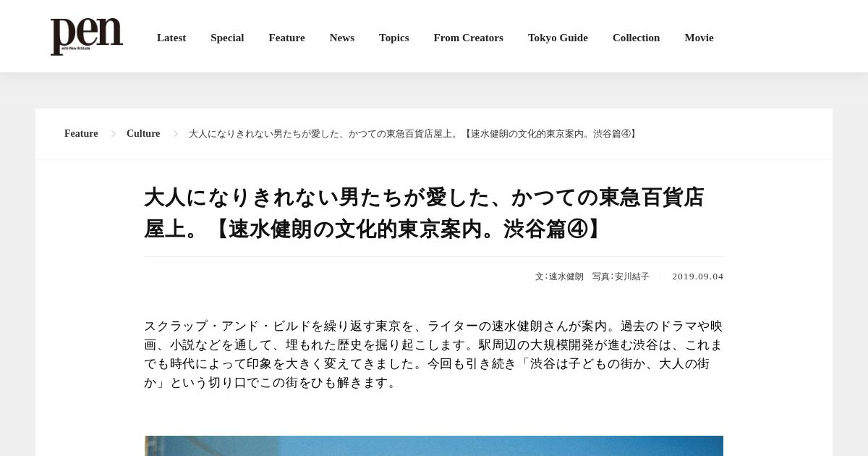Go to the Feature navigation link
The width and height of the screenshot is (868, 456).
(x=286, y=38)
